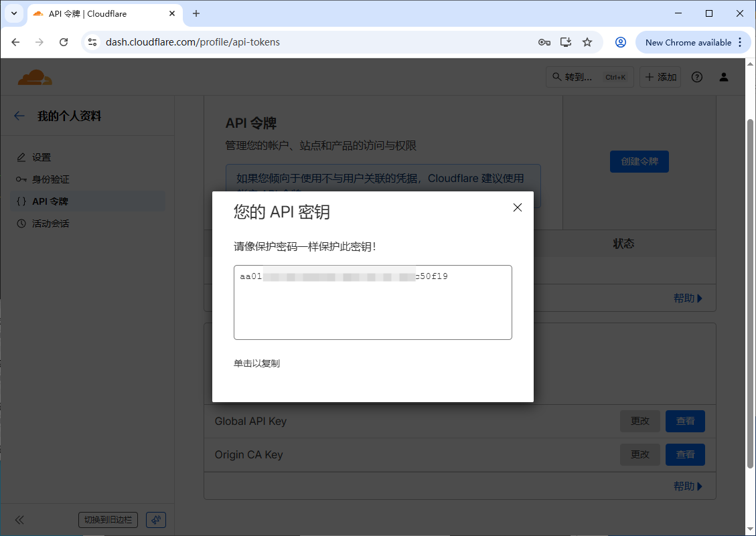Select 身份验证 in the sidebar
Viewport: 756px width, 536px height.
pos(51,179)
